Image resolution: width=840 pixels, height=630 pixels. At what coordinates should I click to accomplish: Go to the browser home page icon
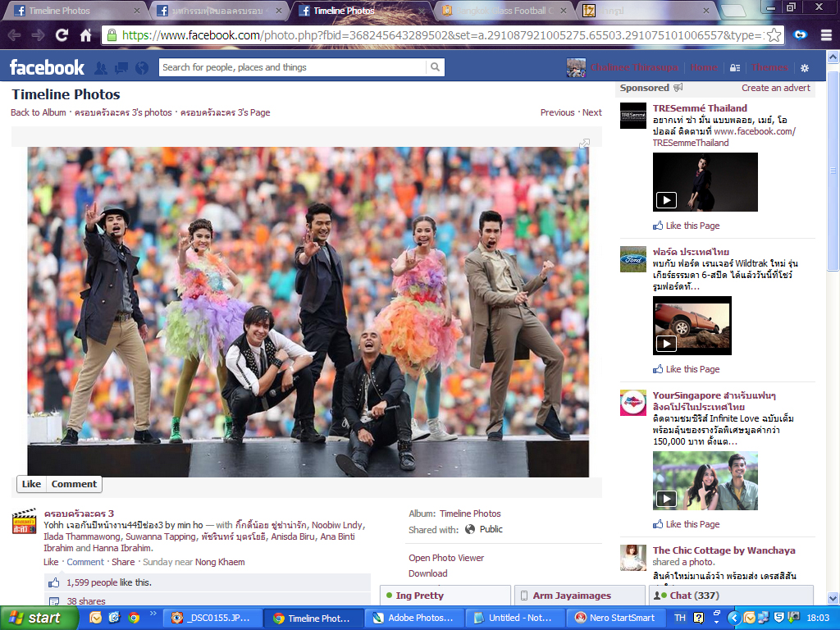click(x=85, y=35)
